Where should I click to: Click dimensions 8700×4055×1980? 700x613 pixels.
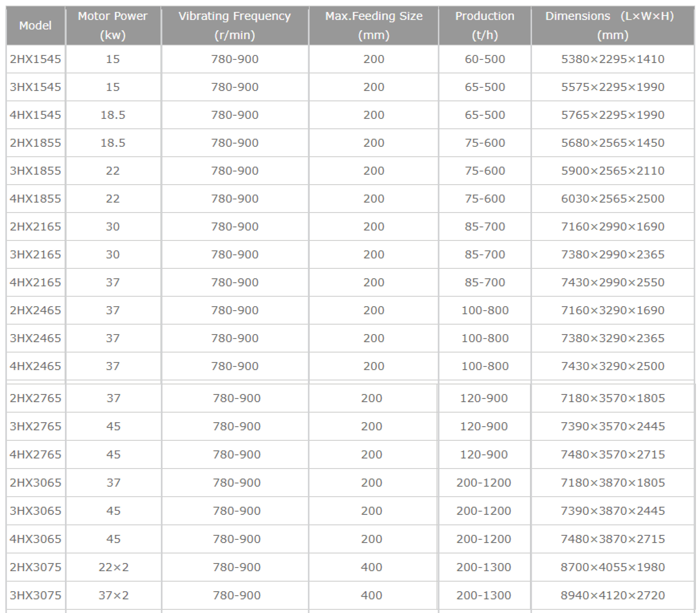click(x=613, y=567)
